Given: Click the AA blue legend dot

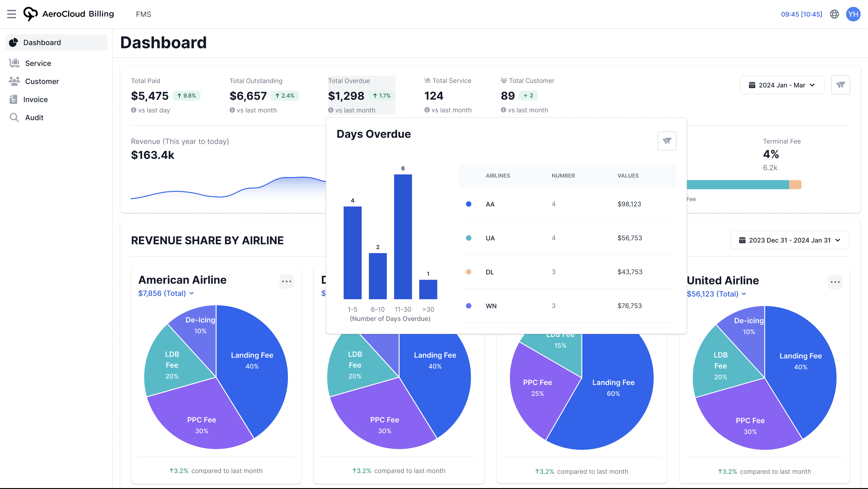Looking at the screenshot, I should pos(468,204).
